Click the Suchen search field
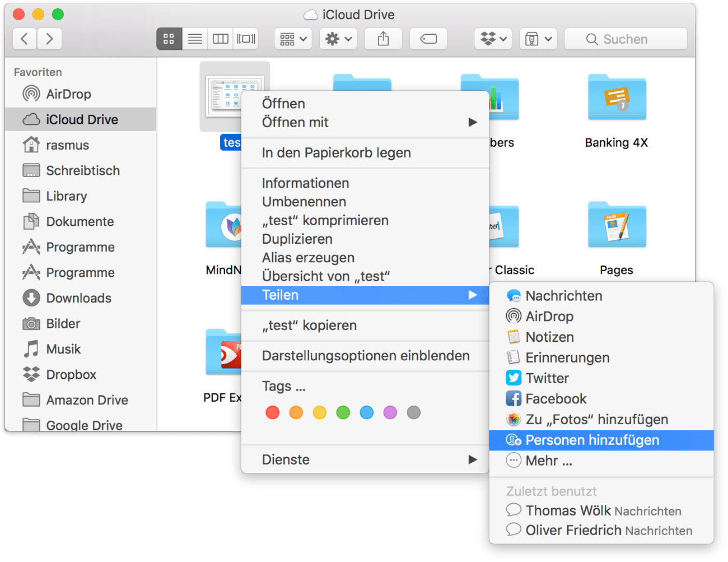This screenshot has width=728, height=562. tap(626, 39)
